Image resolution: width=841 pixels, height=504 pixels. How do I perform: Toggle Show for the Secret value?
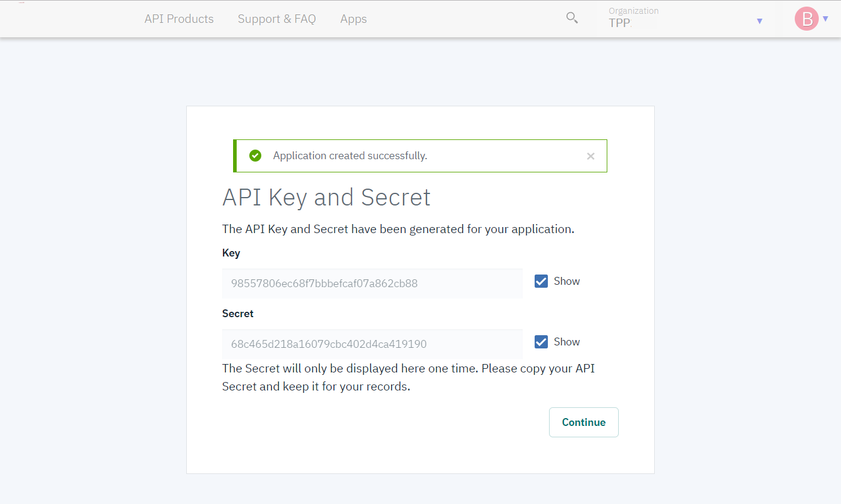pos(541,341)
